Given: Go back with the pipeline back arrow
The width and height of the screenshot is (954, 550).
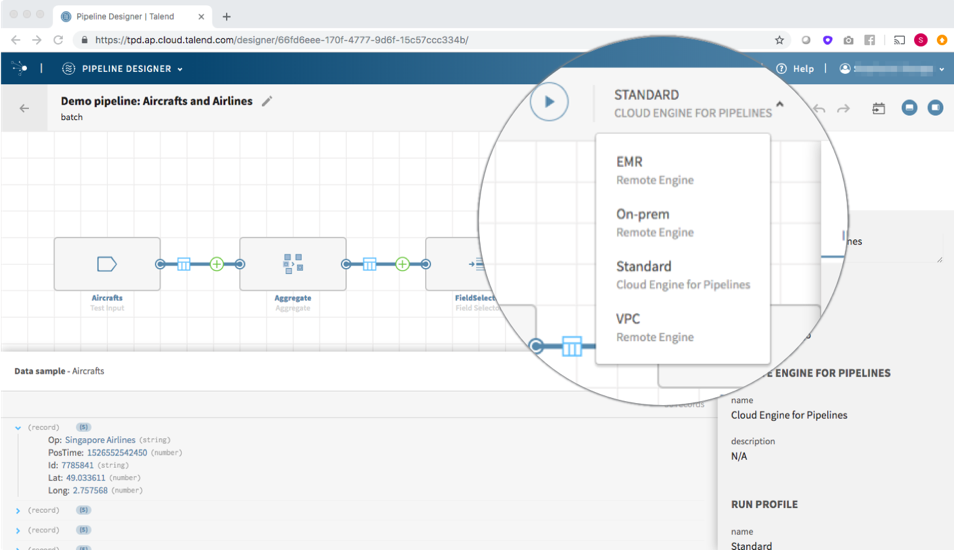Looking at the screenshot, I should (x=24, y=108).
